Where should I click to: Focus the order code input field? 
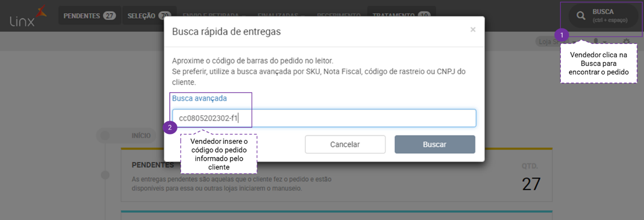[324, 118]
